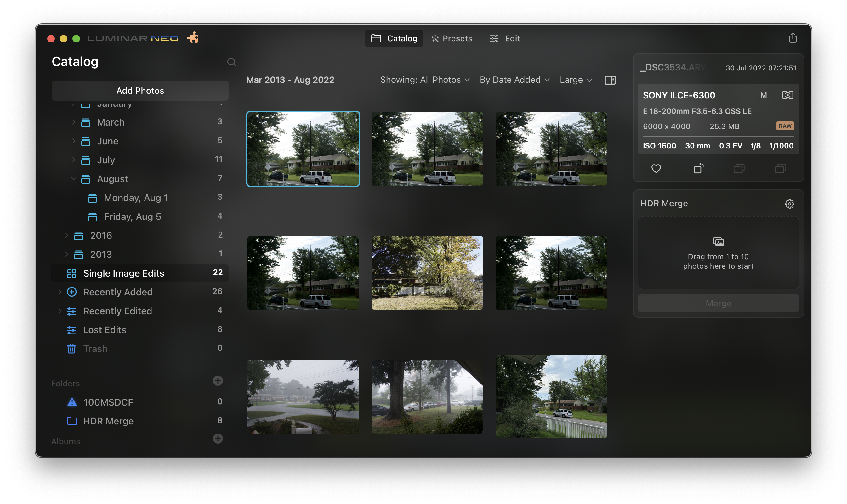Switch to the Edit tab

[x=505, y=38]
